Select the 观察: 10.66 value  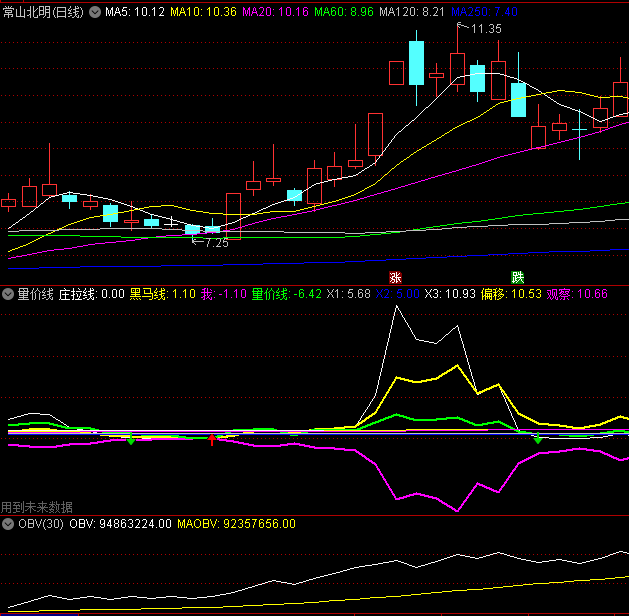(x=577, y=294)
